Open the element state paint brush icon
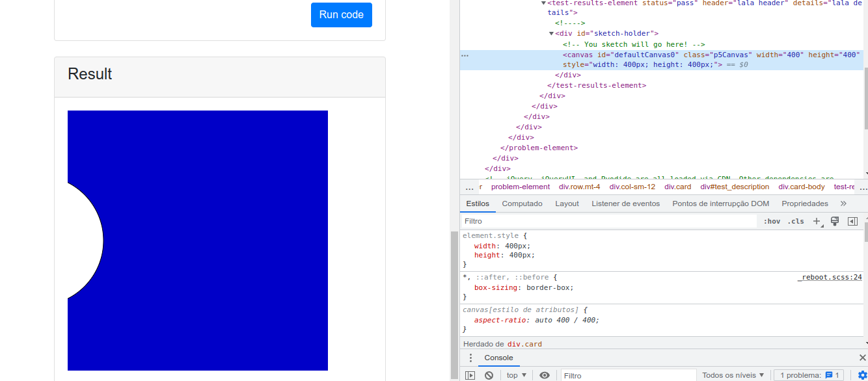Image resolution: width=868 pixels, height=381 pixels. point(835,221)
